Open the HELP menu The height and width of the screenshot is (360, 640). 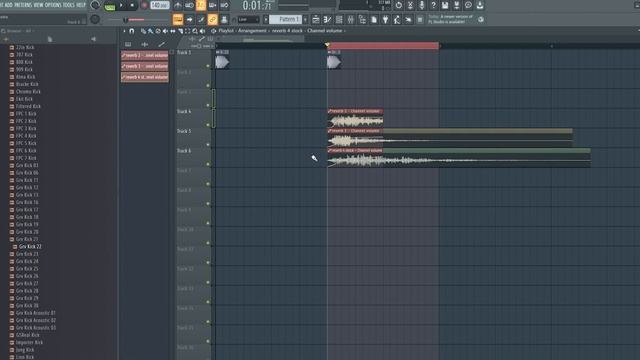[x=81, y=5]
